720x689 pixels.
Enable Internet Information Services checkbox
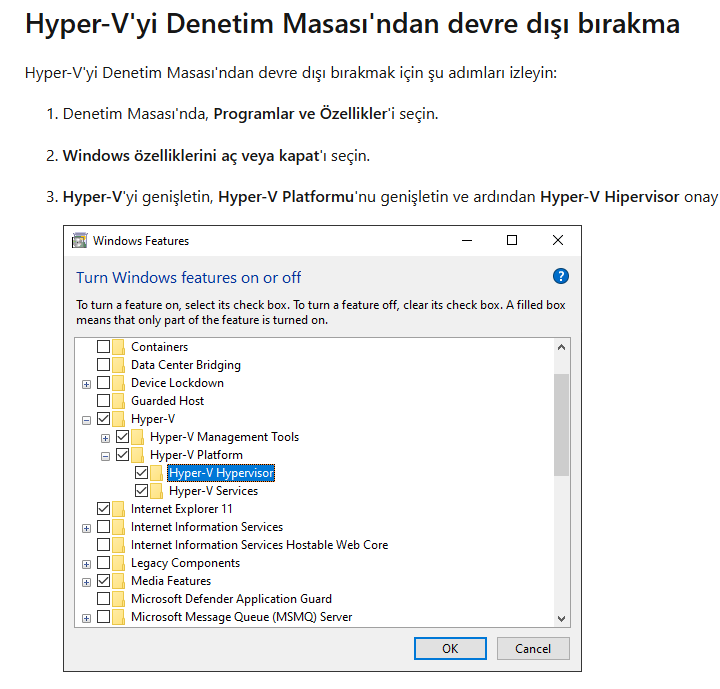click(x=103, y=526)
